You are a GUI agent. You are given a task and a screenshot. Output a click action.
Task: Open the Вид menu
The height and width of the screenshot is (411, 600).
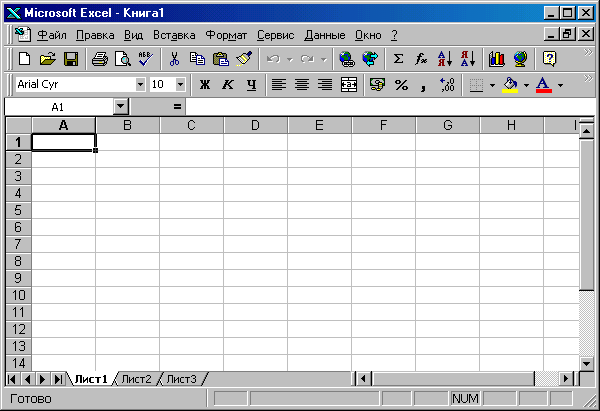coord(133,35)
